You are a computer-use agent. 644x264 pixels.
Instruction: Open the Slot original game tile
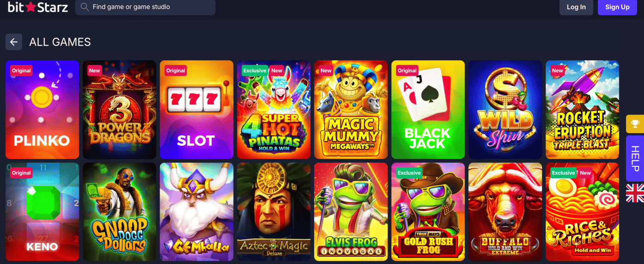(197, 110)
